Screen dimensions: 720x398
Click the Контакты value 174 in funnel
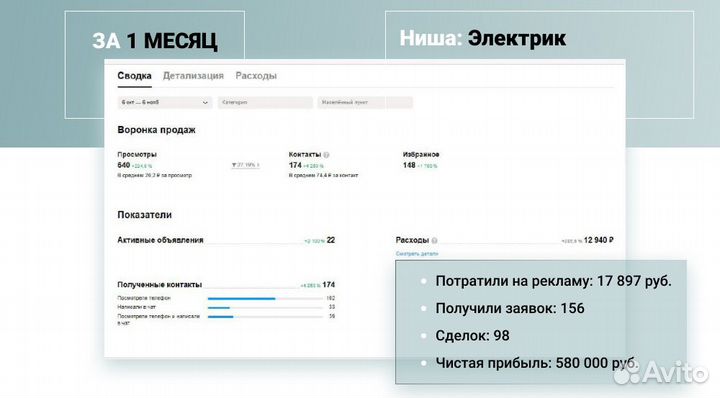295,165
